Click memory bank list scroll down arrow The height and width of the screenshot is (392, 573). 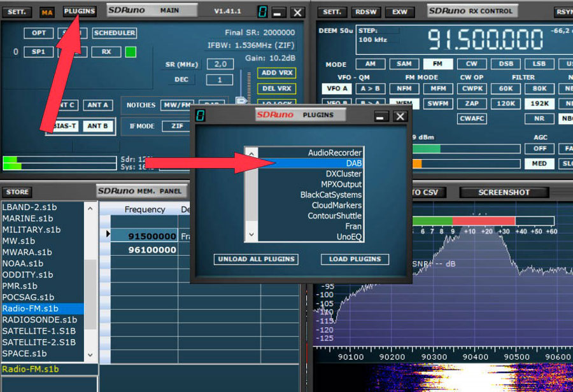click(90, 354)
